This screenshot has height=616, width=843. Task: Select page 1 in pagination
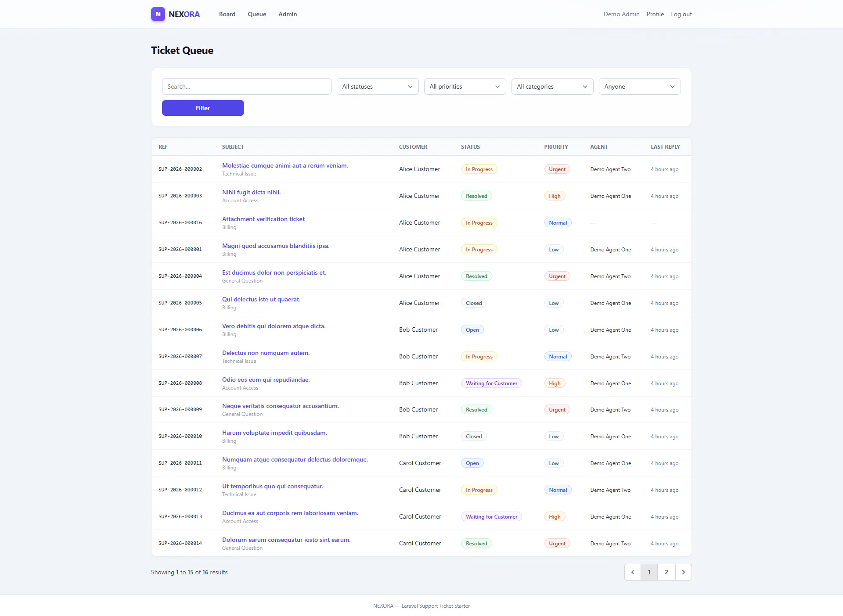point(649,572)
